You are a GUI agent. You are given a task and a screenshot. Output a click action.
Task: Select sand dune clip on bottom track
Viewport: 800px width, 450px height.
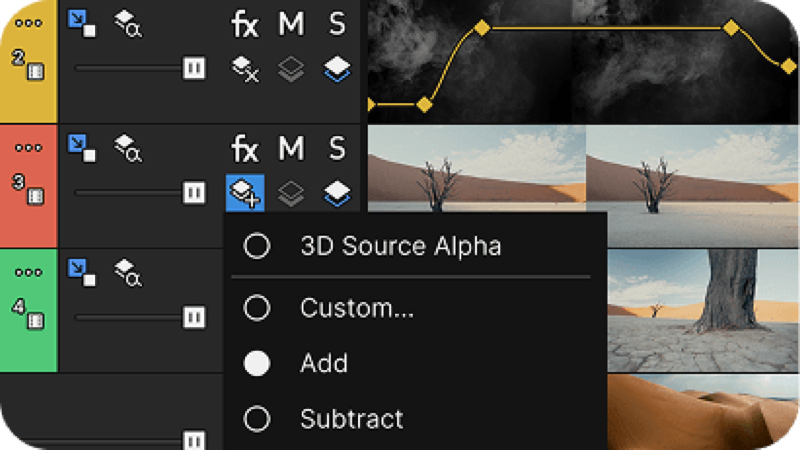click(x=703, y=412)
